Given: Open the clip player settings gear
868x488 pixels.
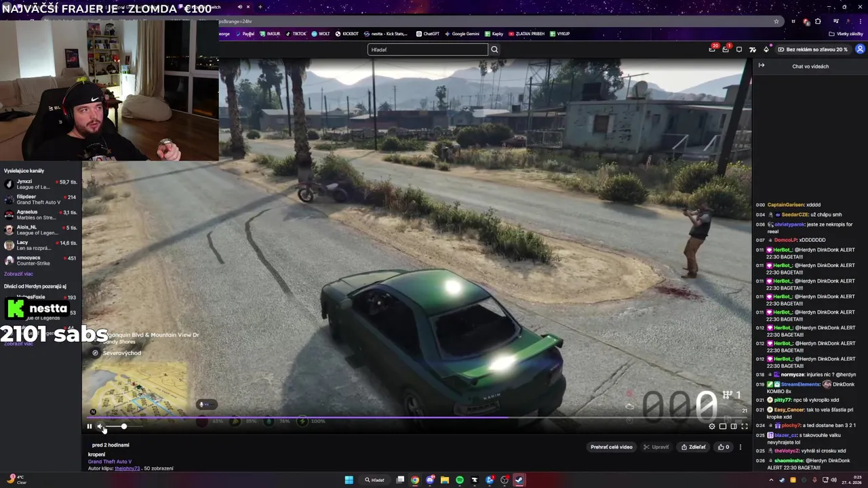Looking at the screenshot, I should tap(711, 426).
